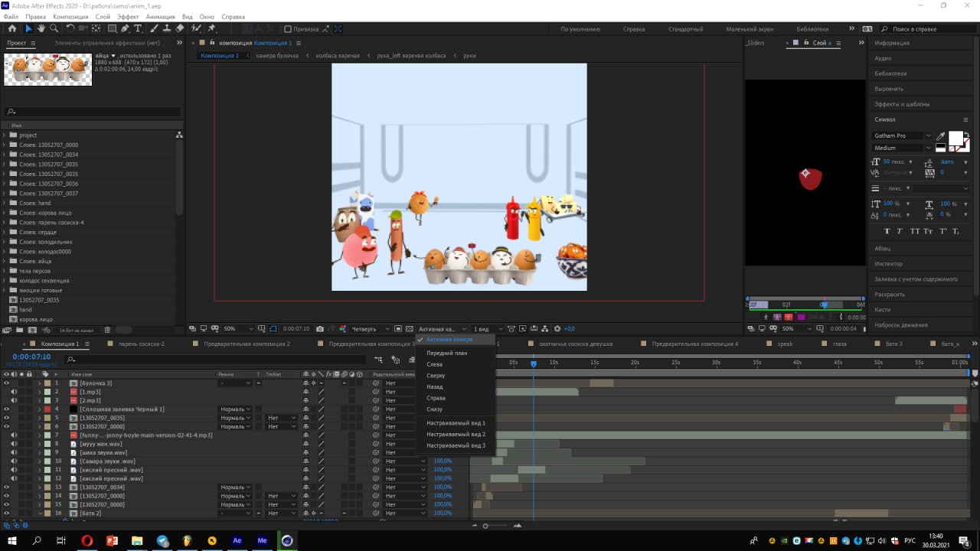Viewport: 980px width, 551px height.
Task: Take a snapshot with the camera icon
Action: point(320,328)
